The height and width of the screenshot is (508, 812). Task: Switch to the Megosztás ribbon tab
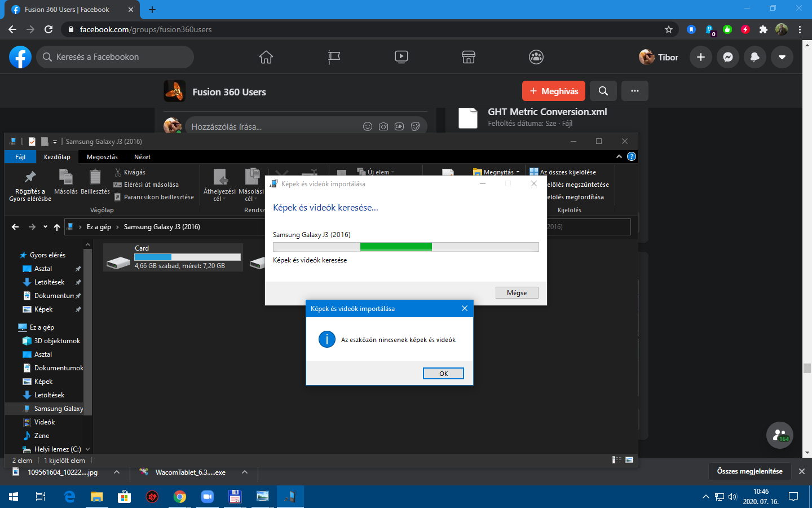pyautogui.click(x=102, y=157)
